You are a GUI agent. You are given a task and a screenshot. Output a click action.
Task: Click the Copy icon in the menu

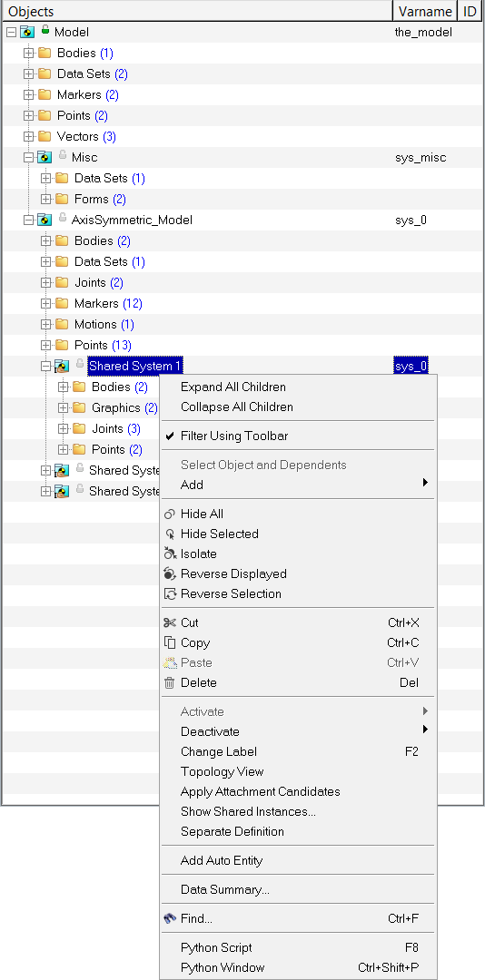point(170,642)
